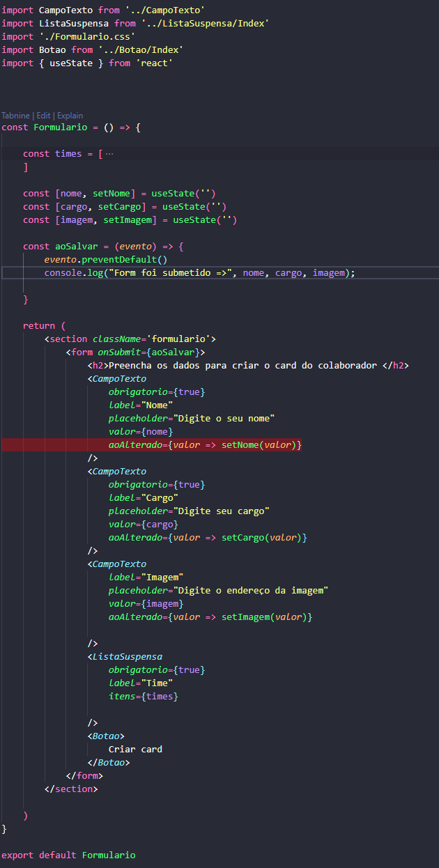The image size is (439, 868).
Task: Click the label="Imagem" string
Action: coord(146,578)
